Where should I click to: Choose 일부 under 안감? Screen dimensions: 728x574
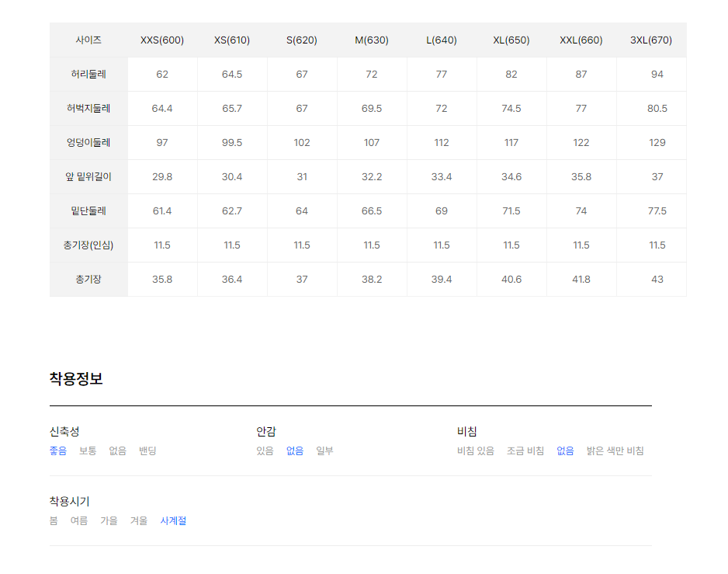324,451
